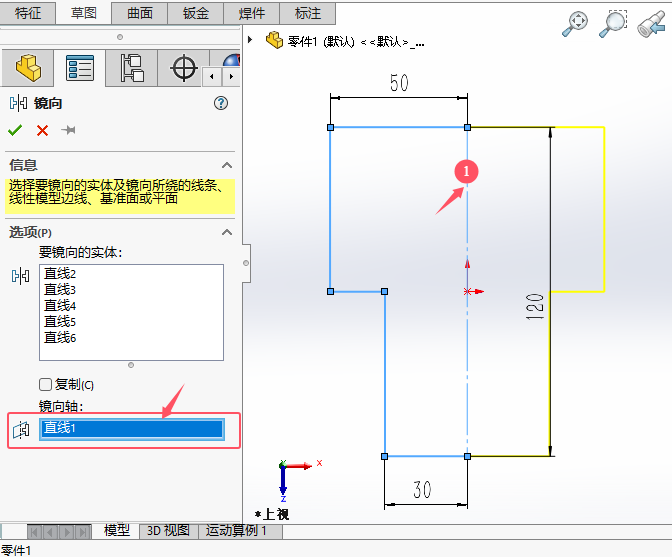Click the ribbon collapse dot handle
The height and width of the screenshot is (557, 672).
(120, 37)
